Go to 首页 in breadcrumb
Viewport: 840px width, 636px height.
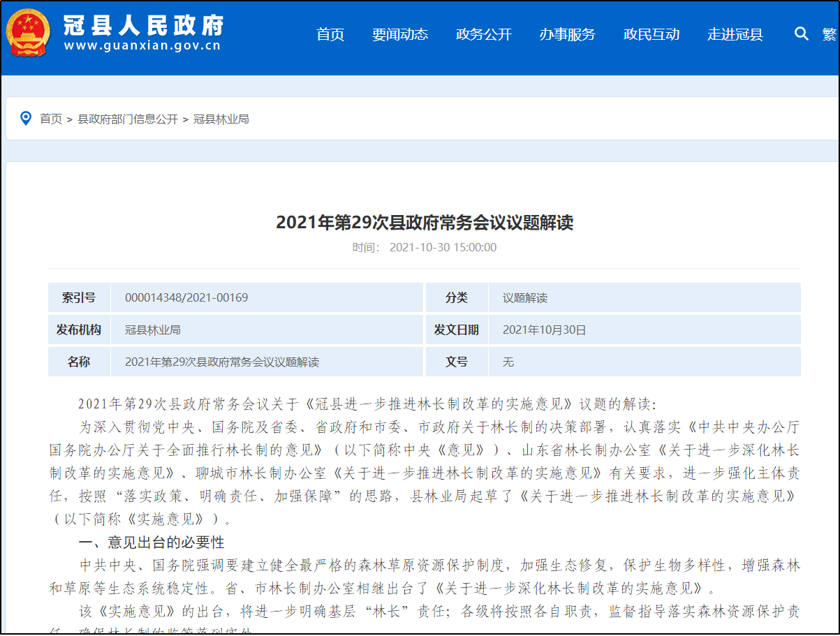(x=51, y=119)
